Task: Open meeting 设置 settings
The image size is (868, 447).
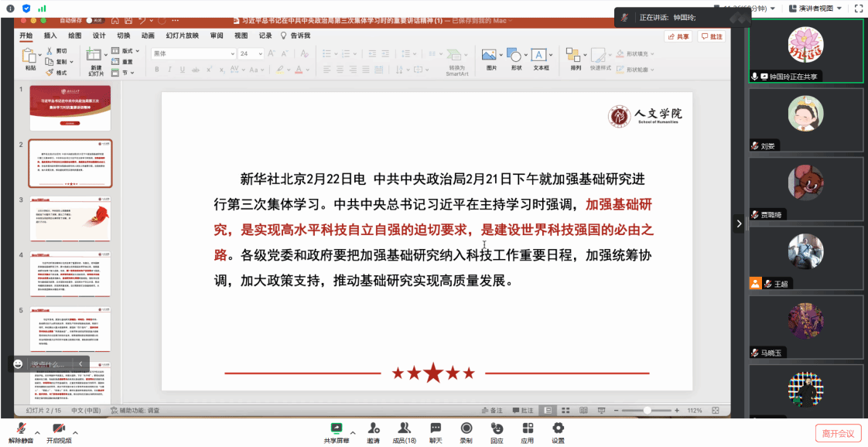Action: (558, 428)
